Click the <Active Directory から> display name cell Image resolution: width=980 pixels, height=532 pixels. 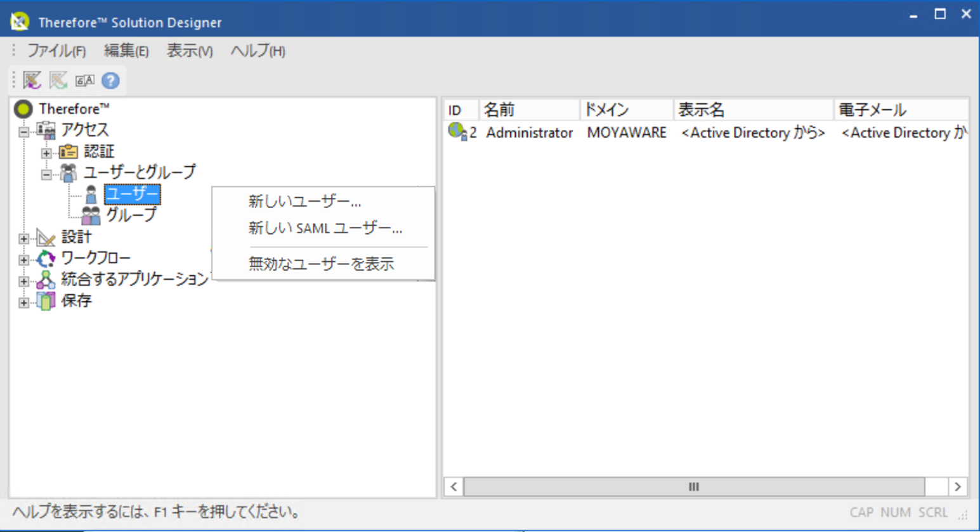(753, 133)
